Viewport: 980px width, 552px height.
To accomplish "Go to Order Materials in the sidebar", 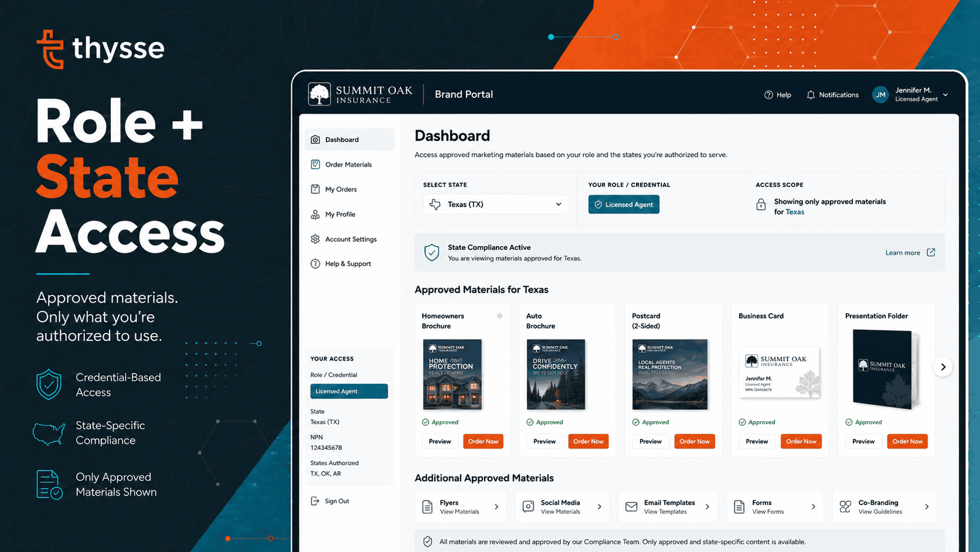I will tap(349, 164).
